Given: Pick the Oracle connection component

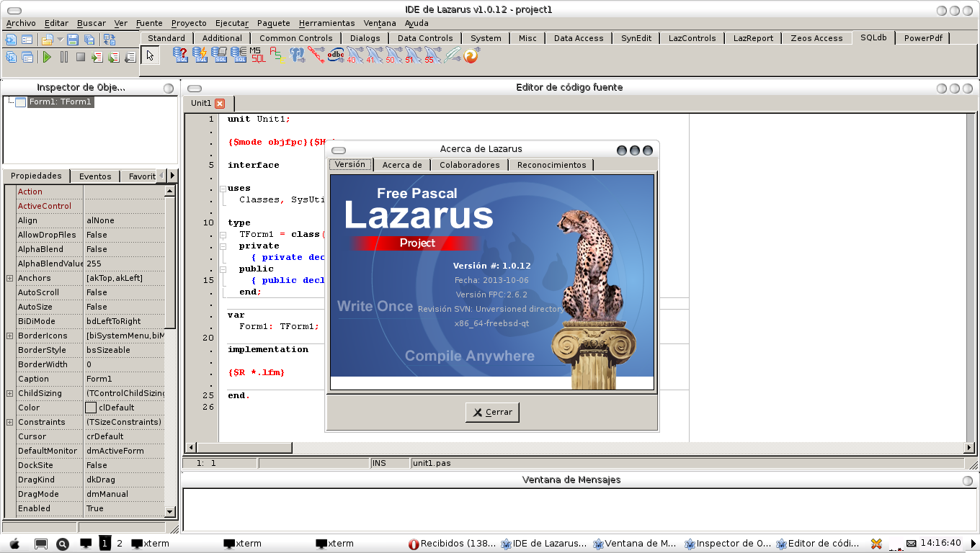Looking at the screenshot, I should (x=316, y=55).
